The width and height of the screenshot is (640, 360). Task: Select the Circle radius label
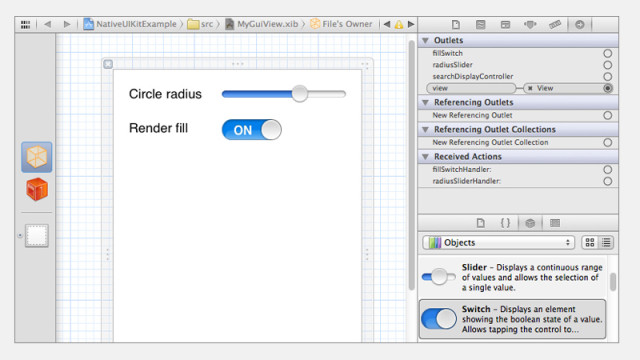(x=165, y=94)
